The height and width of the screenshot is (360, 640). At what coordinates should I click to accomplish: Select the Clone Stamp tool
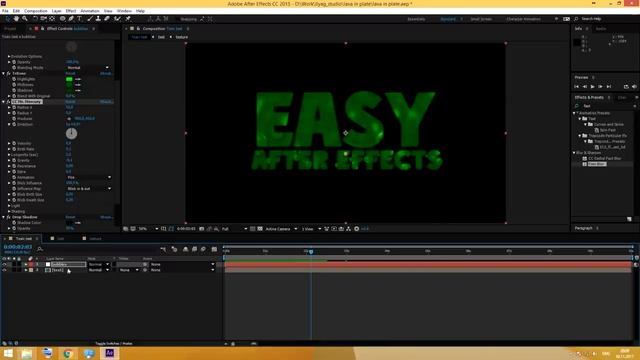98,19
